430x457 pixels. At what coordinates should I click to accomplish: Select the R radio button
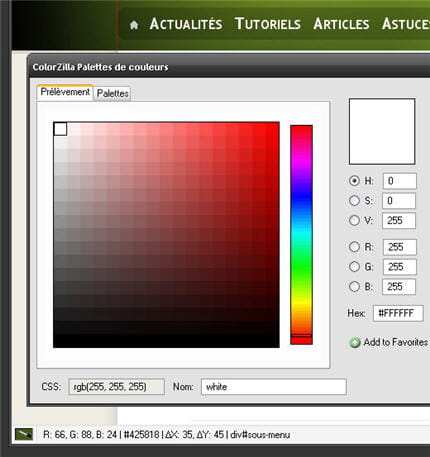pyautogui.click(x=354, y=247)
